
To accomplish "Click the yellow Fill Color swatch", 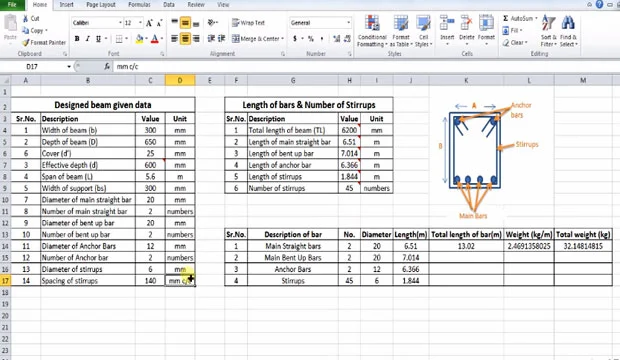I will 139,39.
